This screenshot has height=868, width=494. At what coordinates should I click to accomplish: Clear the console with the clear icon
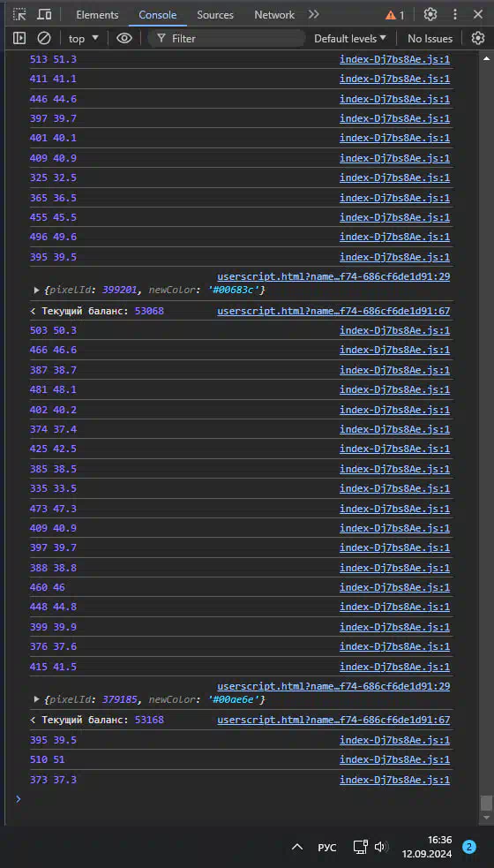pos(44,38)
